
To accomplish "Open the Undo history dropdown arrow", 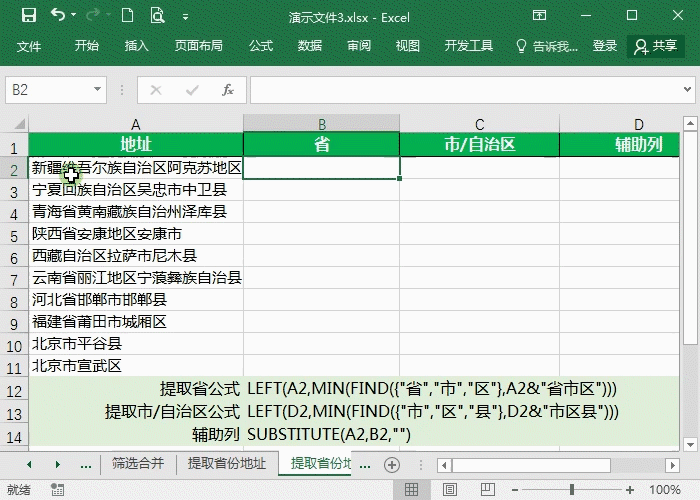I will click(x=74, y=16).
